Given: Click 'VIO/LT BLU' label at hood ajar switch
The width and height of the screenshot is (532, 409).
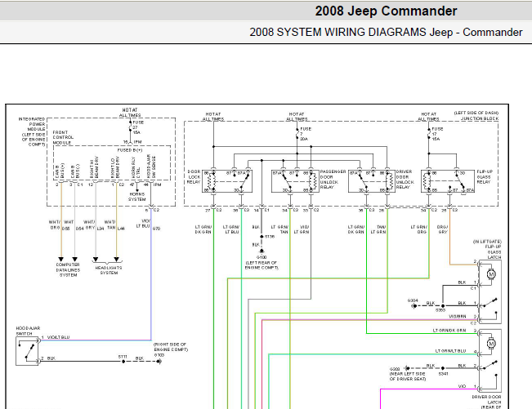Looking at the screenshot, I should (x=58, y=337).
